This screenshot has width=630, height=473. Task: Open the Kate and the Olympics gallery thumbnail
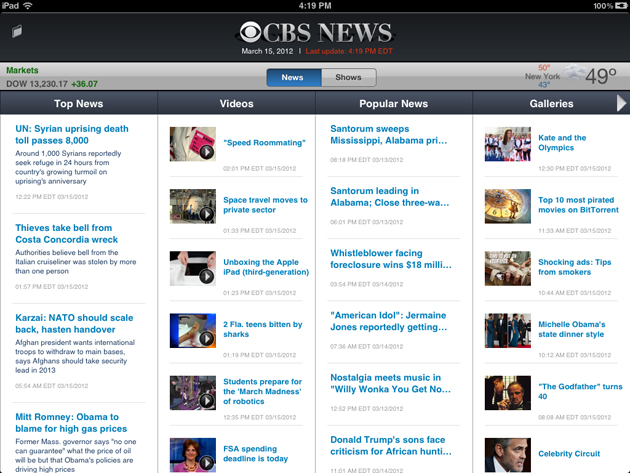507,144
